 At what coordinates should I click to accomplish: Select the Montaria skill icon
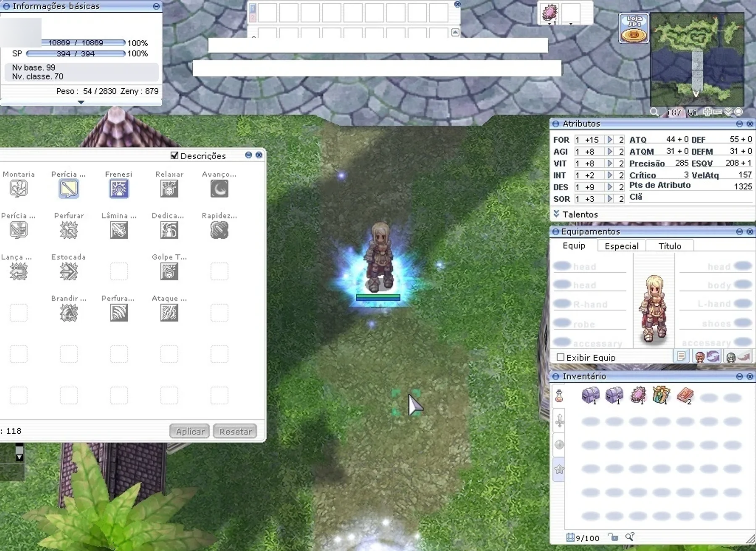[18, 189]
